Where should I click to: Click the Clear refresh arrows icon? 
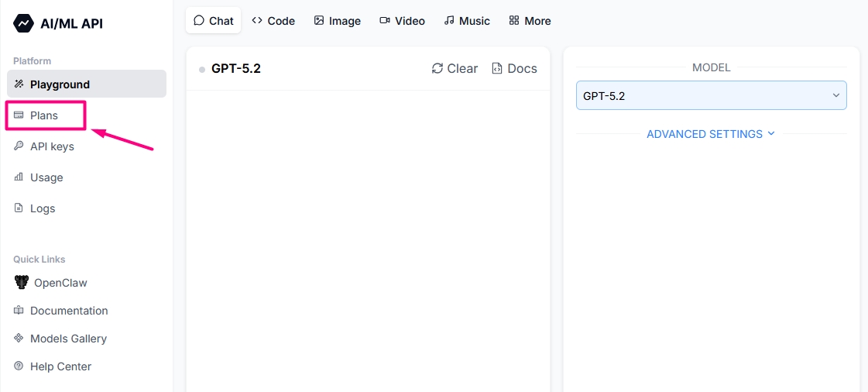coord(437,68)
